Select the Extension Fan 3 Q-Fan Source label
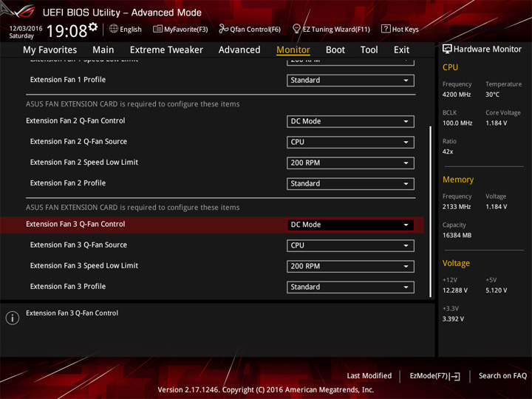The width and height of the screenshot is (532, 399). (x=78, y=245)
